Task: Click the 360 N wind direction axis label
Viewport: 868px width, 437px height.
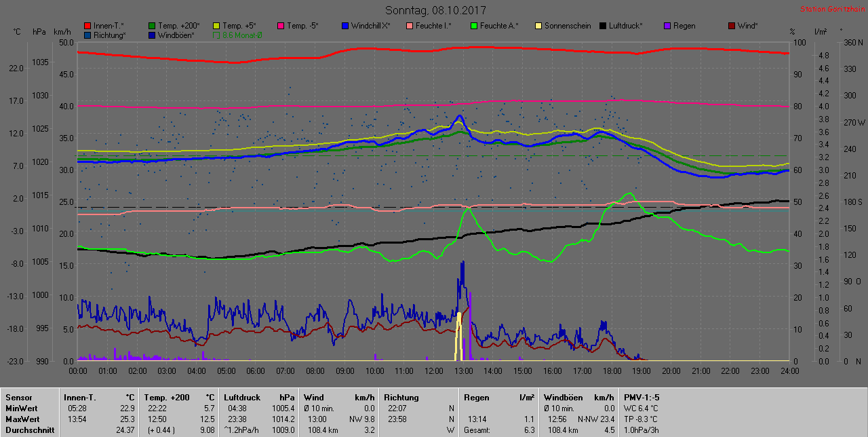Action: 852,42
